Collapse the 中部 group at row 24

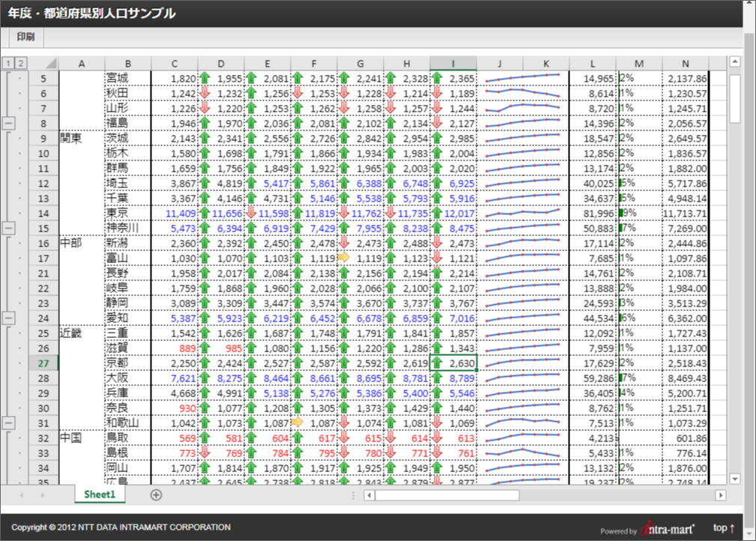click(x=9, y=318)
